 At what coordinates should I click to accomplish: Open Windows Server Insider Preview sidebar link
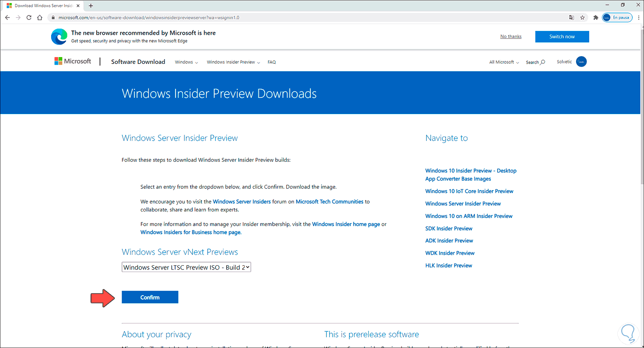[463, 204]
